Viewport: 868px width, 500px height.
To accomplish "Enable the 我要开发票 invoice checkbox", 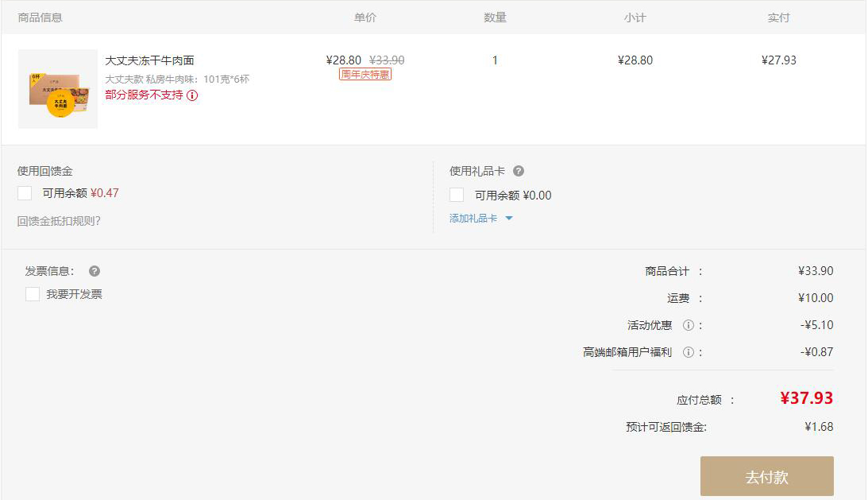I will (32, 293).
